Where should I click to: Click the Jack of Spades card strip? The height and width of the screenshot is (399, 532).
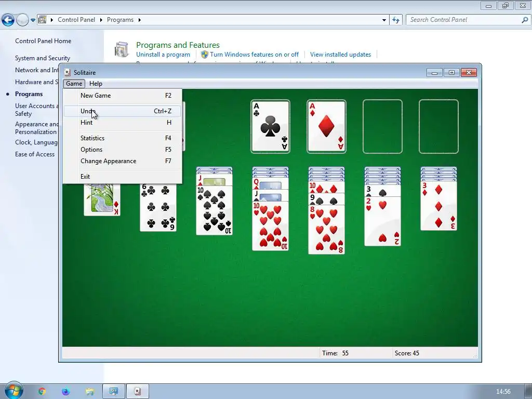pos(270,195)
